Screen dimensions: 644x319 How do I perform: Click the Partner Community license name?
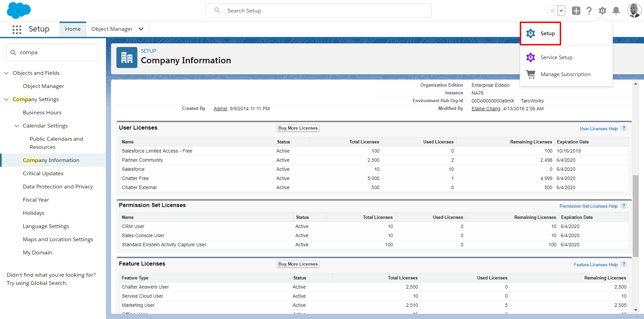pyautogui.click(x=142, y=160)
